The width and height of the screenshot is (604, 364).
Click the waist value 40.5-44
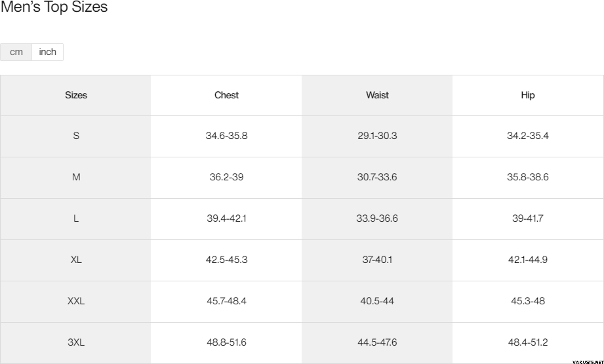(377, 301)
